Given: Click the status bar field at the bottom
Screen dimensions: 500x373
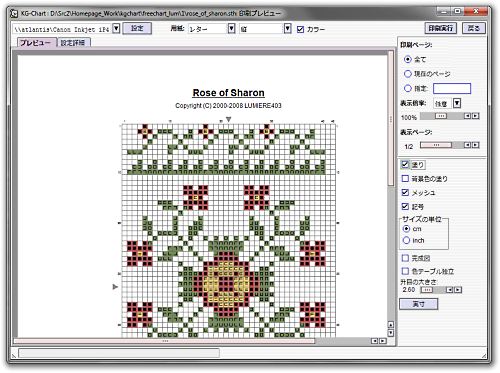Looking at the screenshot, I should pyautogui.click(x=119, y=353).
